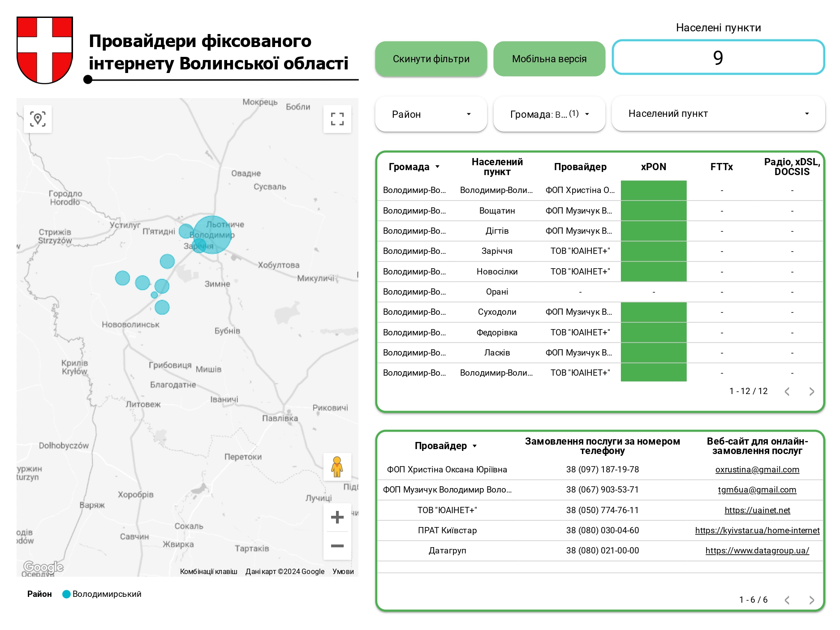Toggle fullscreen map view
The image size is (840, 630).
pyautogui.click(x=337, y=119)
